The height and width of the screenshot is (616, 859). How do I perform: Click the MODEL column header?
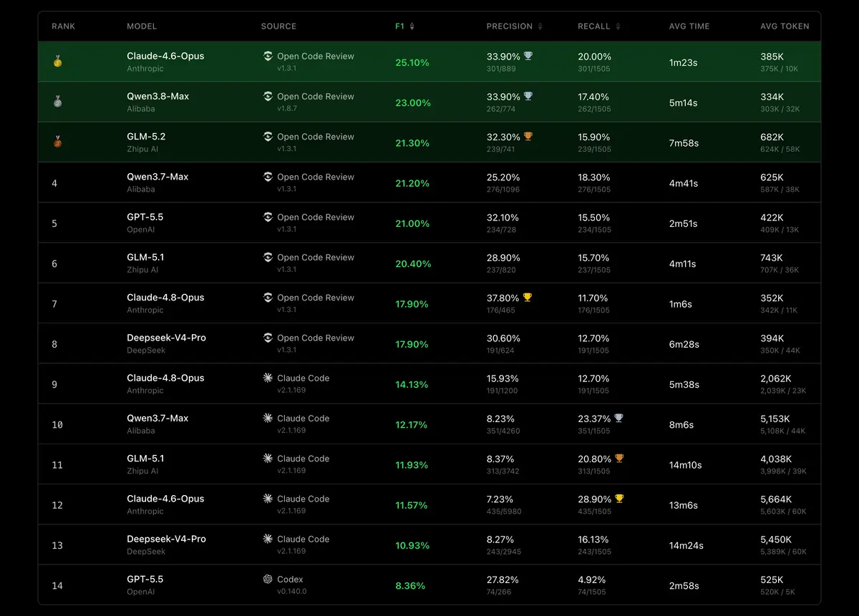coord(142,26)
